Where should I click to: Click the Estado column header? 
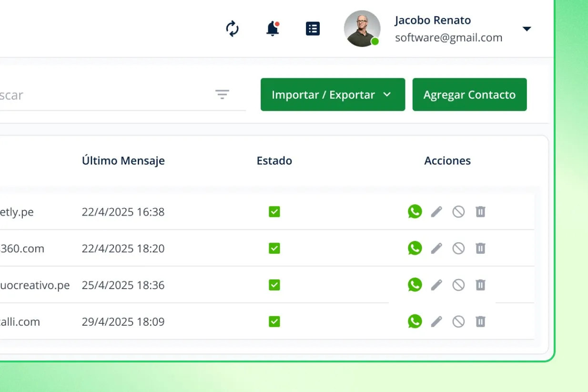click(x=274, y=161)
